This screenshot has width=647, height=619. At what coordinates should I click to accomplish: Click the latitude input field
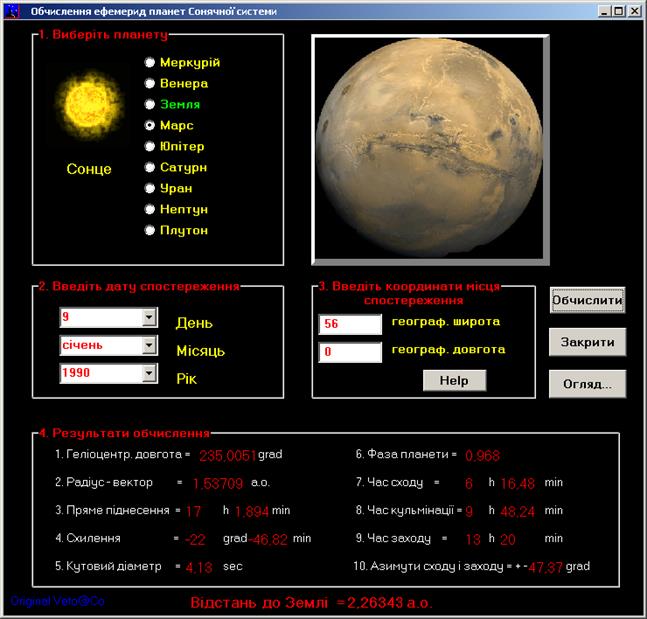tap(350, 324)
